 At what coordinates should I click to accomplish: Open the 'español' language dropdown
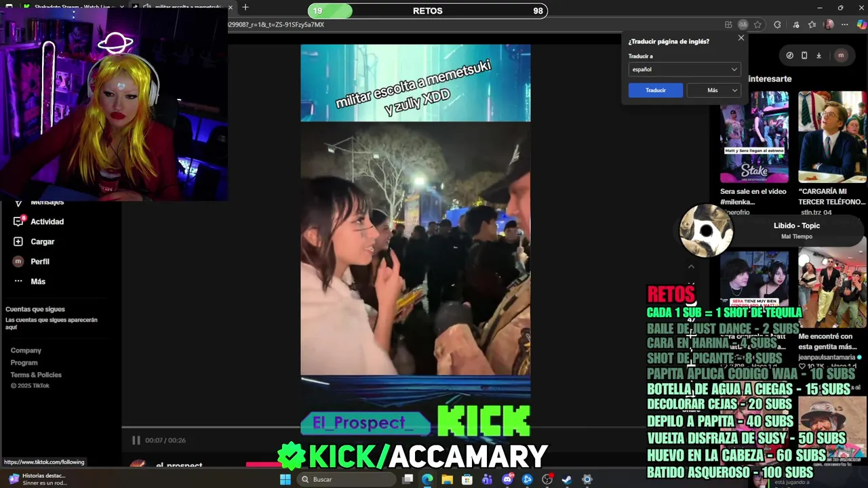click(684, 69)
